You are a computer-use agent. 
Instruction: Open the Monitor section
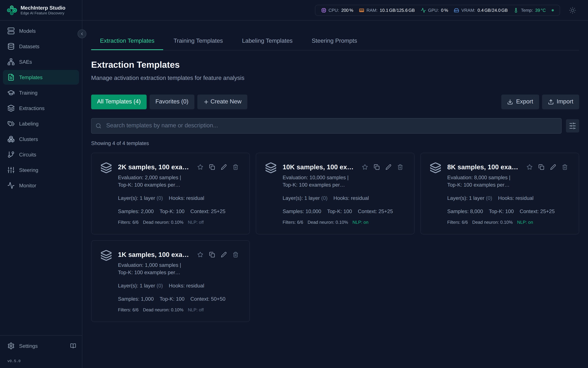(x=41, y=185)
